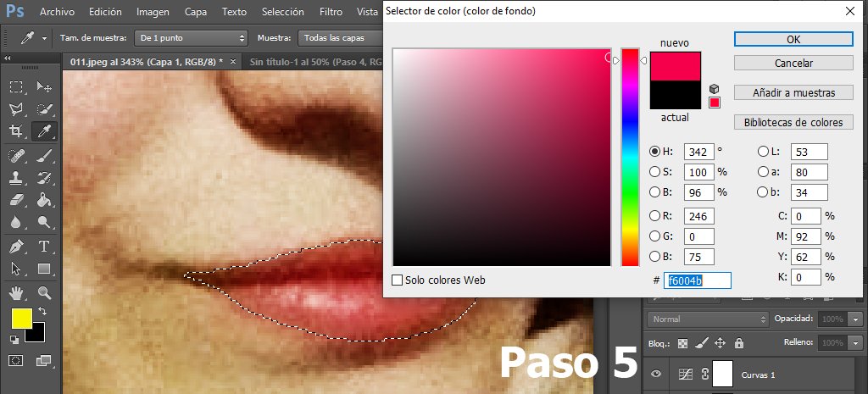The height and width of the screenshot is (394, 868).
Task: Select the Dodge tool
Action: 44,223
